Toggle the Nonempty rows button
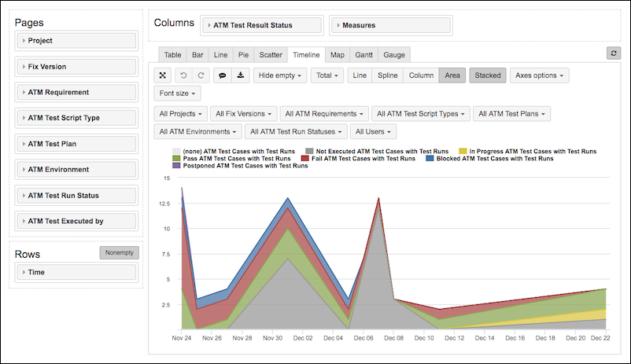Image resolution: width=631 pixels, height=364 pixels. [x=119, y=252]
